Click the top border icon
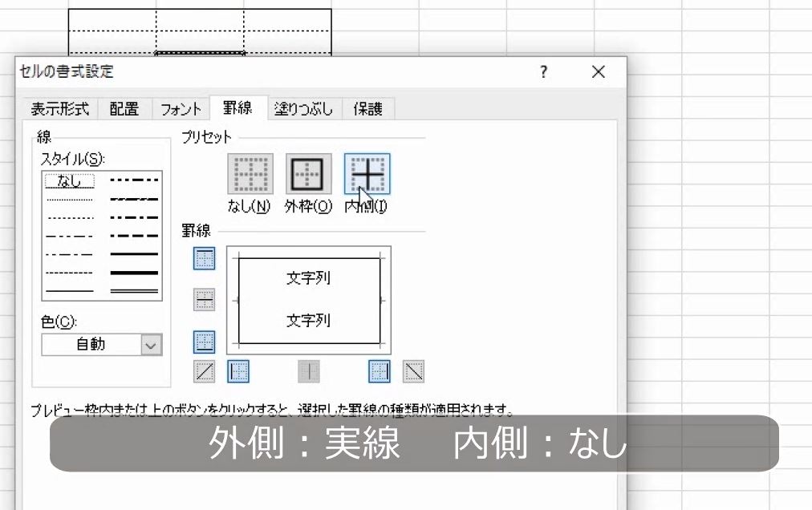 coord(203,258)
